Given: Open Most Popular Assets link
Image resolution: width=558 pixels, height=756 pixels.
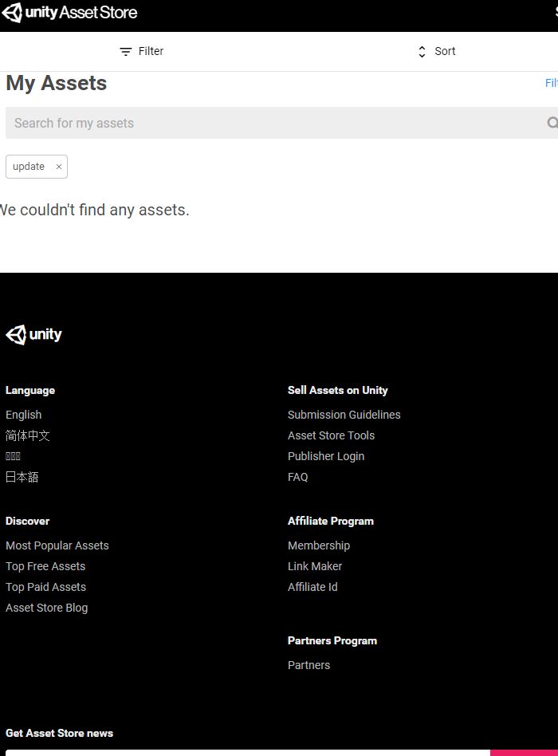Looking at the screenshot, I should pyautogui.click(x=57, y=545).
